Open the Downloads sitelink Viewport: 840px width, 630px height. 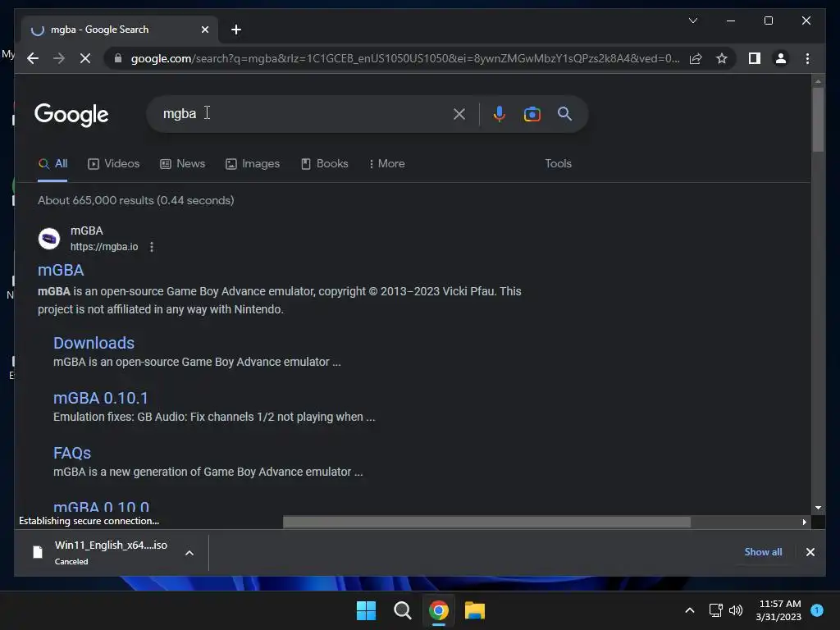94,343
